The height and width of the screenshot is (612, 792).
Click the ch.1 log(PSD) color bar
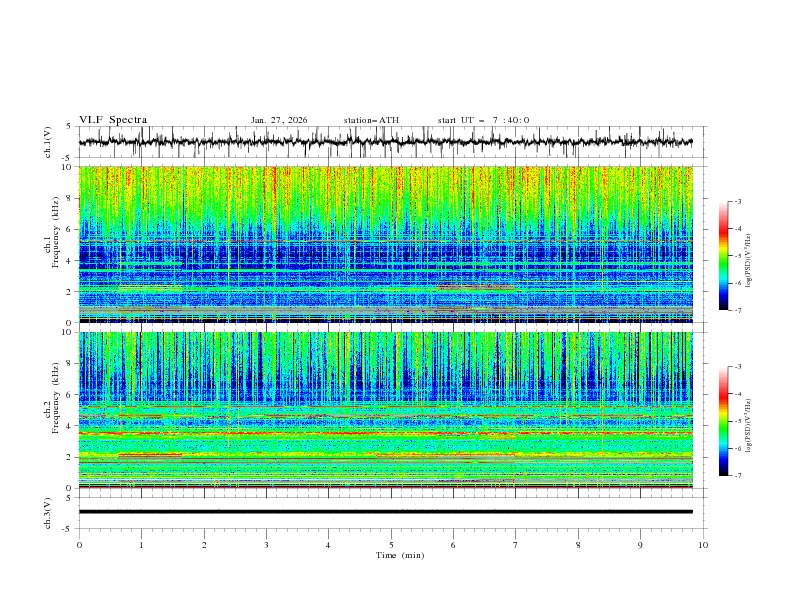tap(724, 255)
